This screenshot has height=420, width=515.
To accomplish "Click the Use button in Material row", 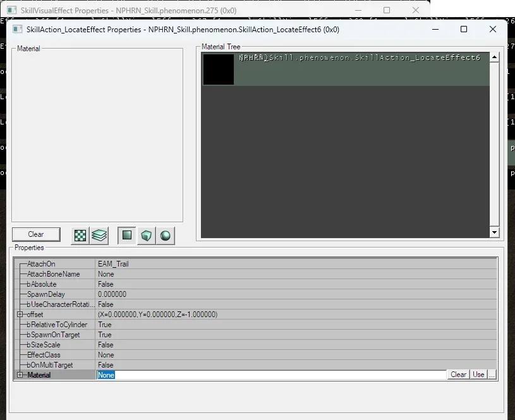I will tap(478, 375).
